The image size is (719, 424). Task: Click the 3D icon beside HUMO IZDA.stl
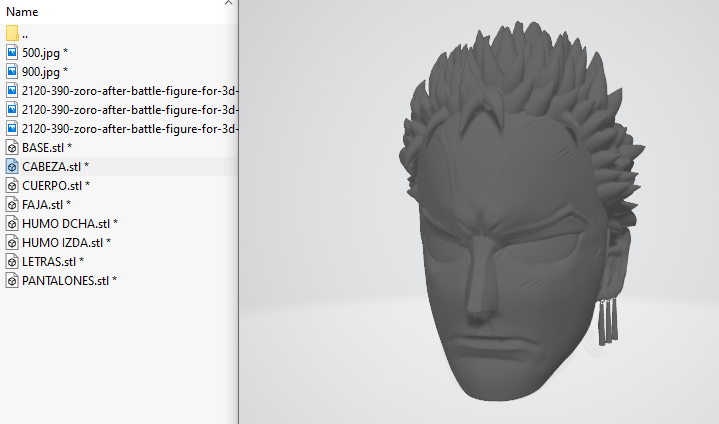click(x=12, y=242)
